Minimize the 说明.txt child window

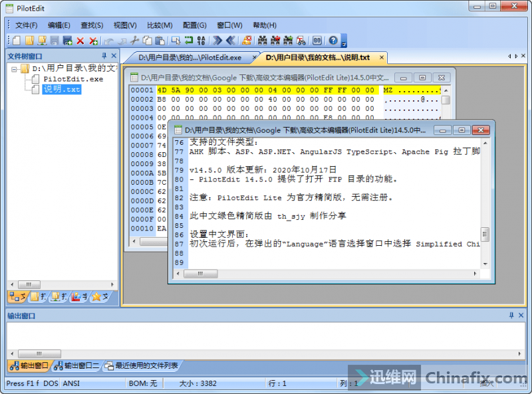(x=442, y=130)
